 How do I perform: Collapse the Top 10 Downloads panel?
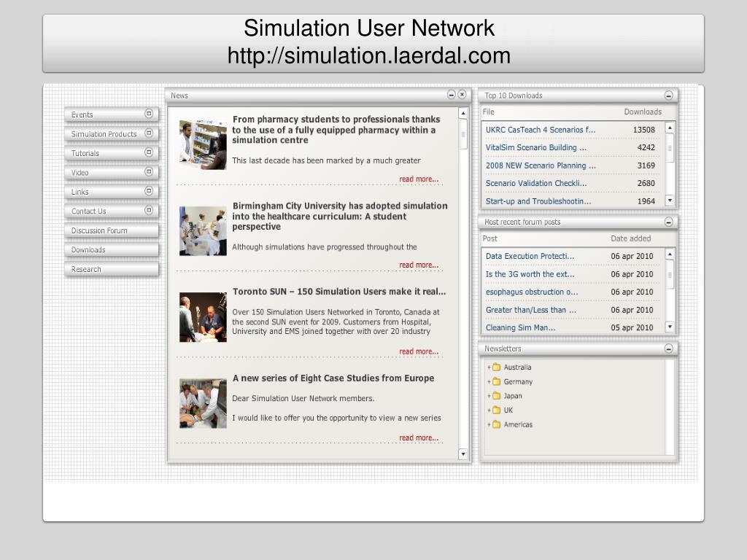(x=668, y=96)
